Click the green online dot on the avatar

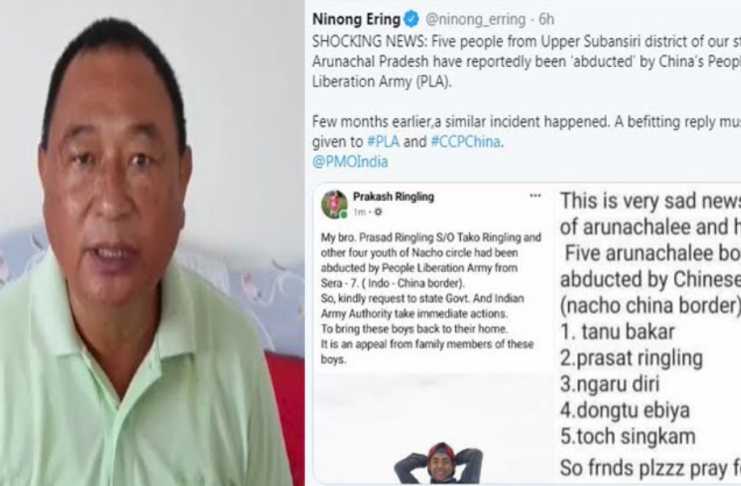(x=344, y=215)
